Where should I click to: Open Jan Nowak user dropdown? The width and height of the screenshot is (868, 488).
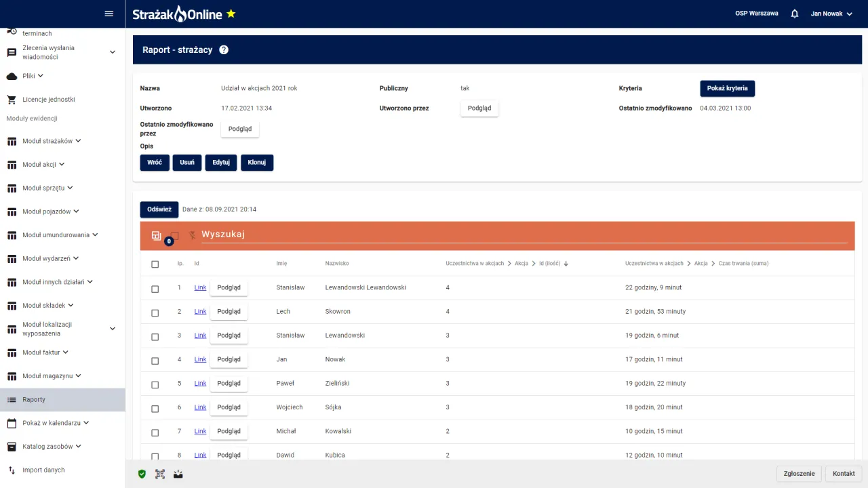click(x=831, y=14)
